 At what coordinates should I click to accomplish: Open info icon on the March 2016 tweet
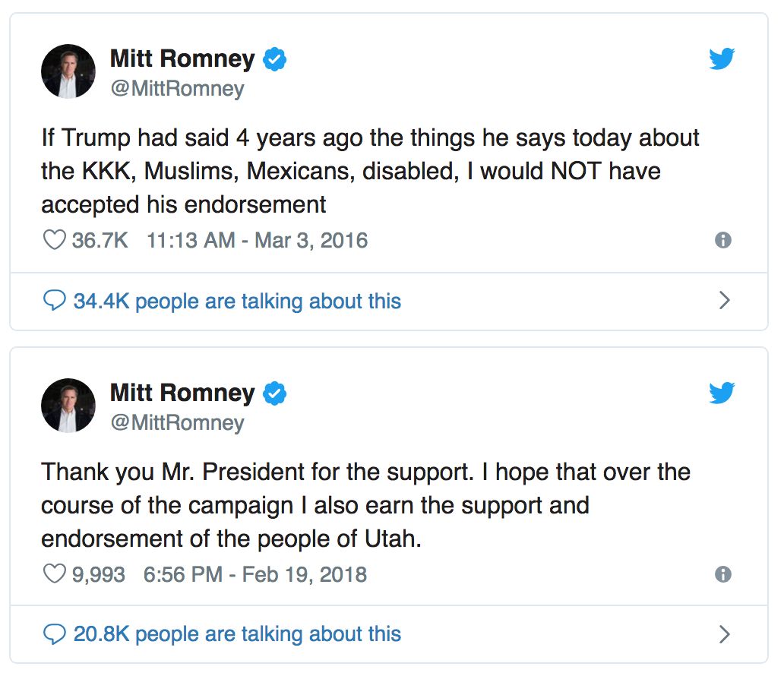723,240
